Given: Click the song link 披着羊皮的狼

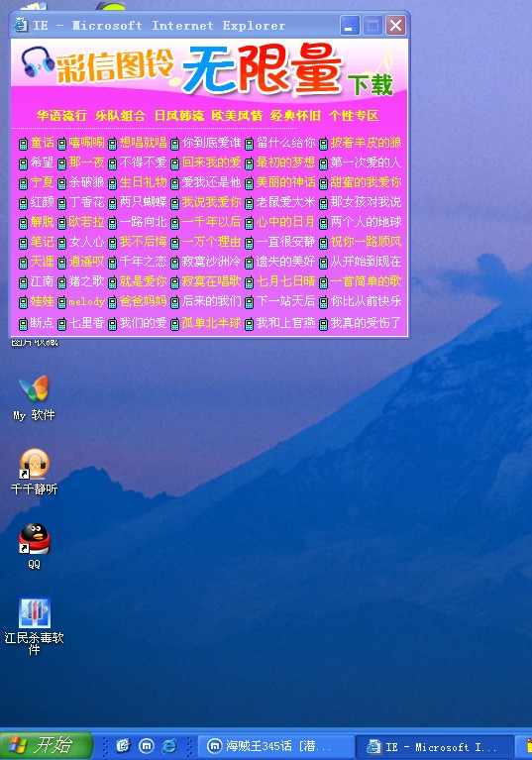Looking at the screenshot, I should tap(366, 143).
